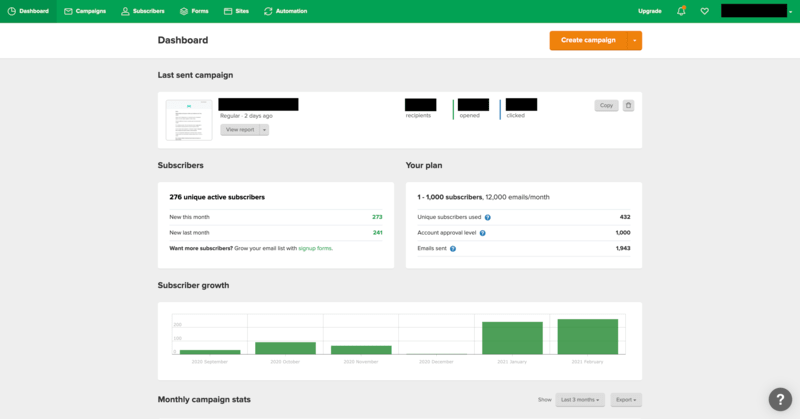
Task: Click the 273 new this month value
Action: pyautogui.click(x=377, y=217)
